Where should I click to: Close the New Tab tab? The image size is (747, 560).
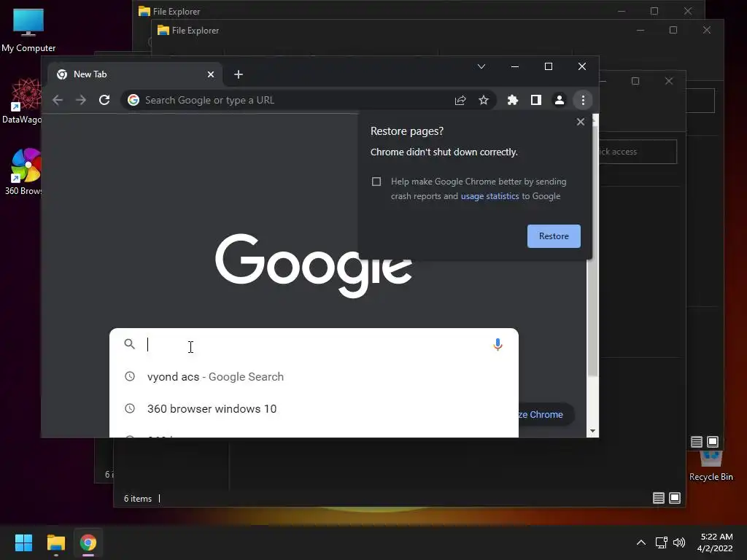point(211,74)
